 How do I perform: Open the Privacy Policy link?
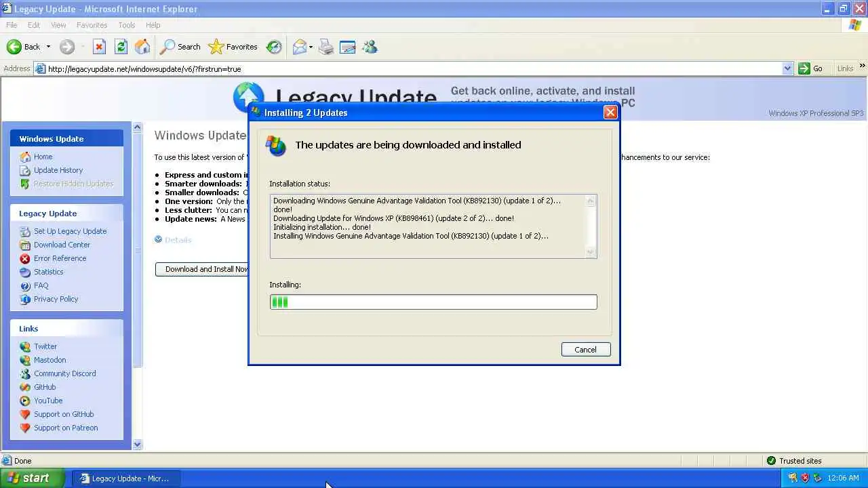(x=56, y=299)
